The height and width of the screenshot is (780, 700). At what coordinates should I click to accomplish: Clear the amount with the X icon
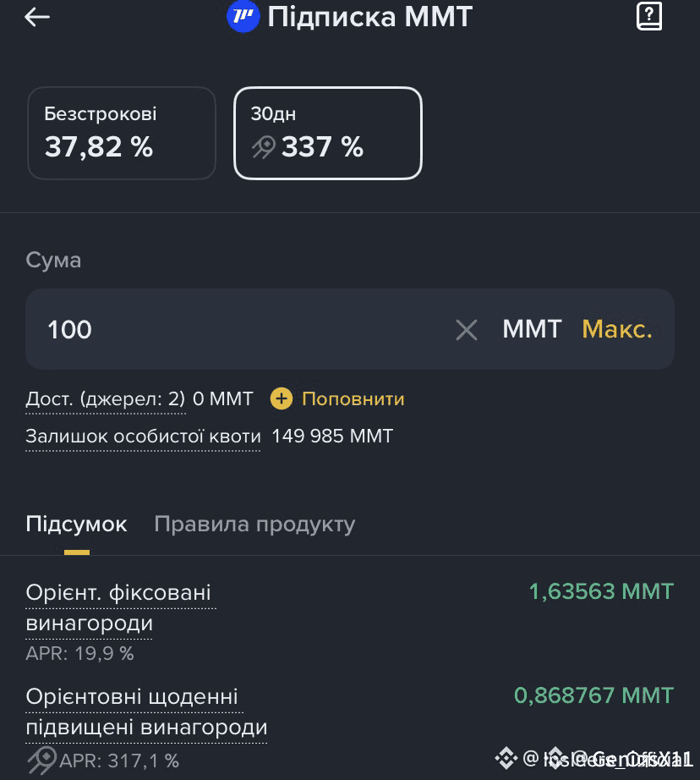click(x=467, y=330)
